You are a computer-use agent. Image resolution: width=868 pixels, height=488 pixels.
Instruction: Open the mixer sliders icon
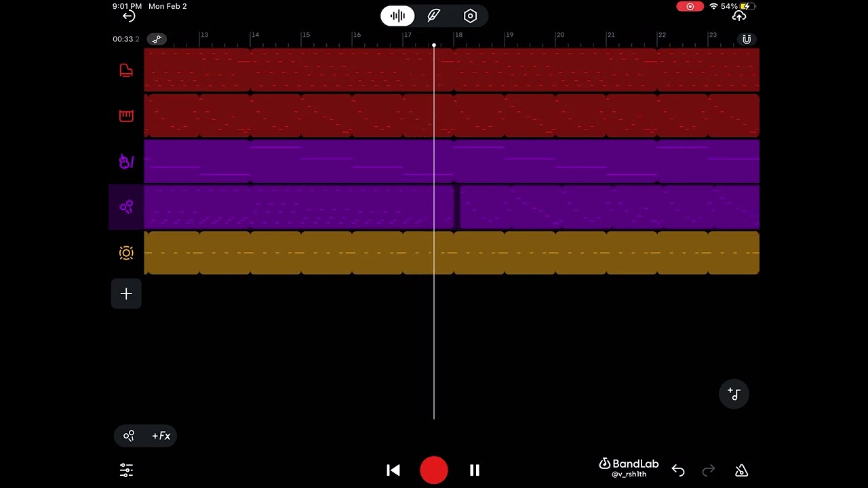(126, 470)
